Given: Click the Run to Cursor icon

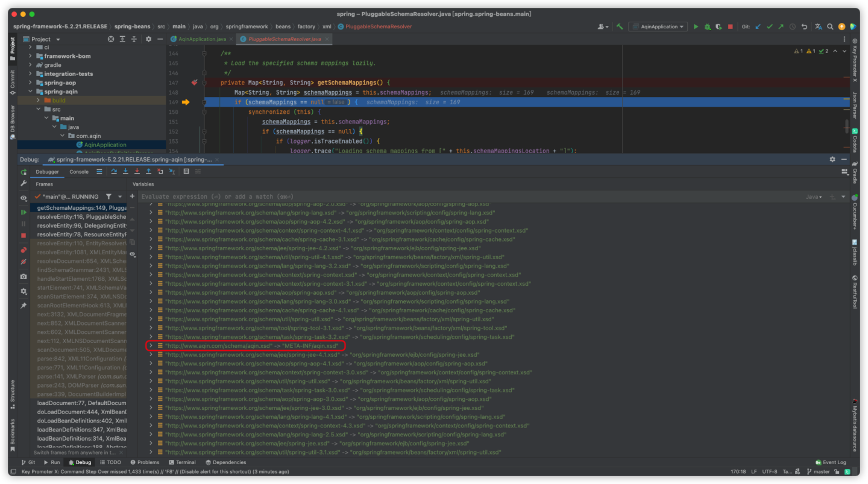Looking at the screenshot, I should 172,171.
